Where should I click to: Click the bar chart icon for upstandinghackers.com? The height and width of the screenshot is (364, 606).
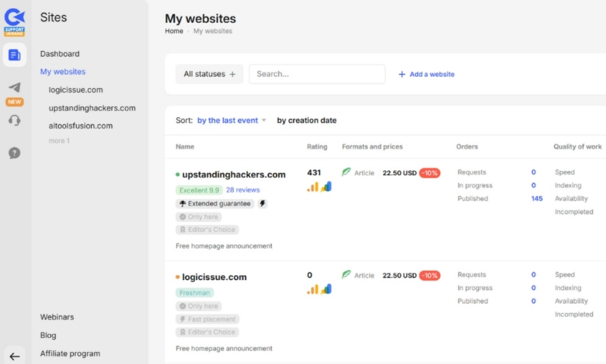pos(312,187)
